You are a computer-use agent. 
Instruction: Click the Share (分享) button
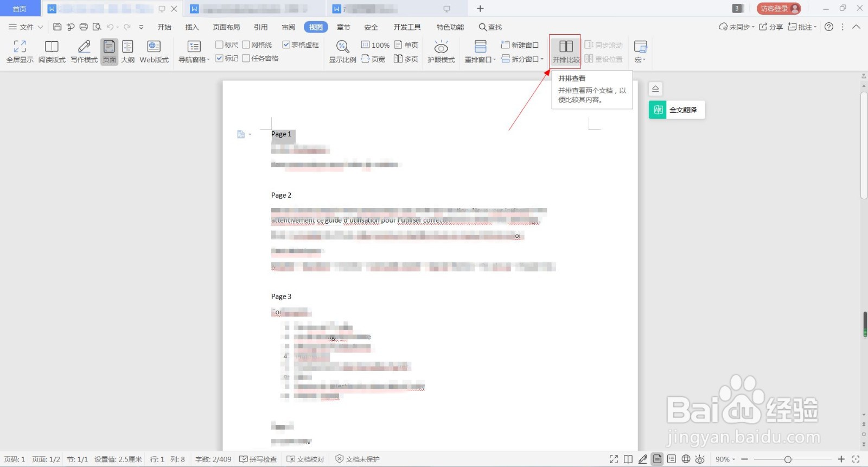coord(770,27)
